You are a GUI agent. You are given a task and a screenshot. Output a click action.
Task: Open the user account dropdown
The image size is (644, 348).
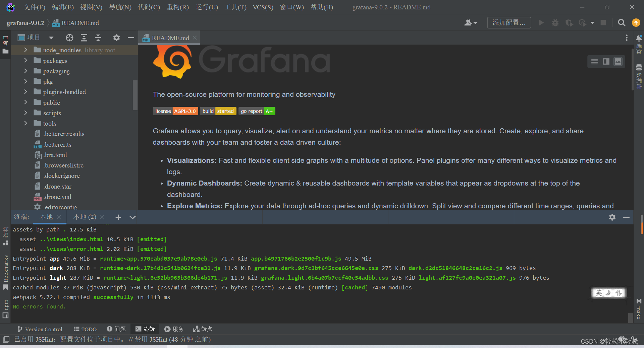point(471,23)
